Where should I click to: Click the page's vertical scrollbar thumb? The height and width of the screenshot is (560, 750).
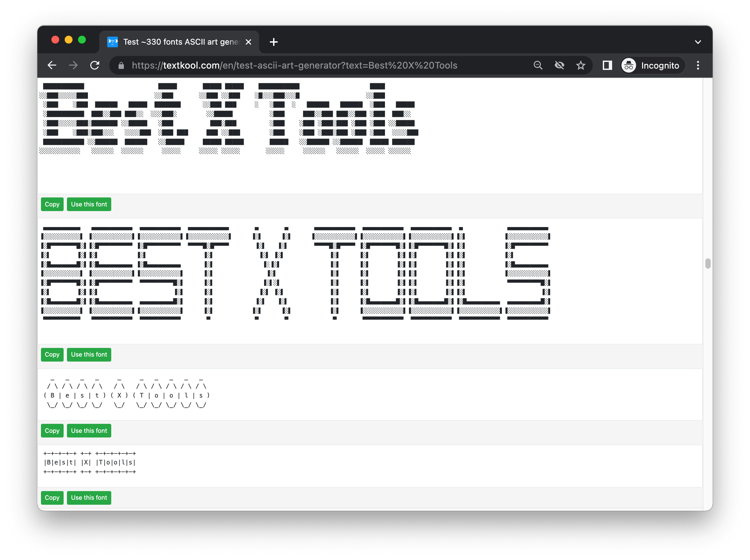coord(708,263)
